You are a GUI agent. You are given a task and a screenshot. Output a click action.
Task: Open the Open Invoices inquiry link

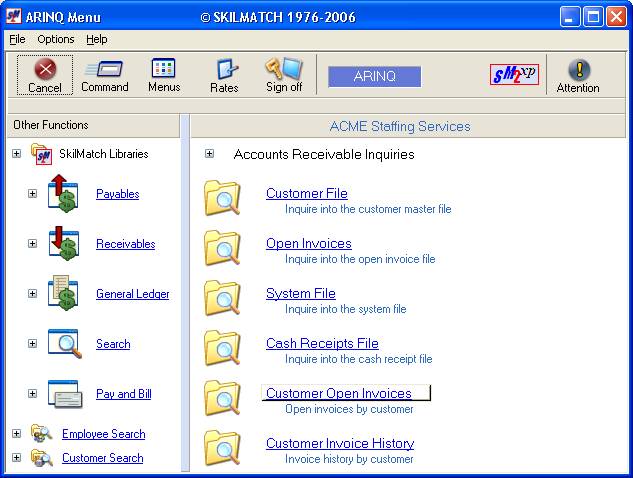[309, 243]
